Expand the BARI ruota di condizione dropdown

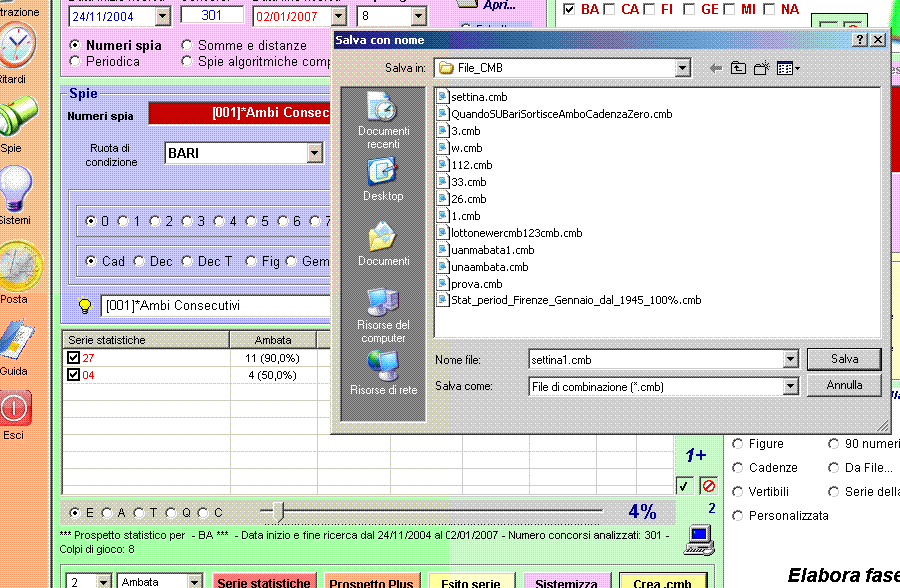315,153
